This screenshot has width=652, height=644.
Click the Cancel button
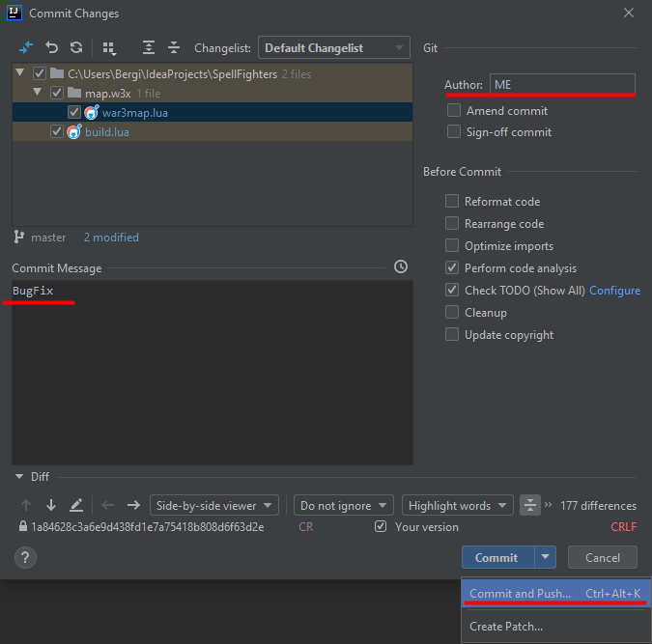[x=603, y=557]
